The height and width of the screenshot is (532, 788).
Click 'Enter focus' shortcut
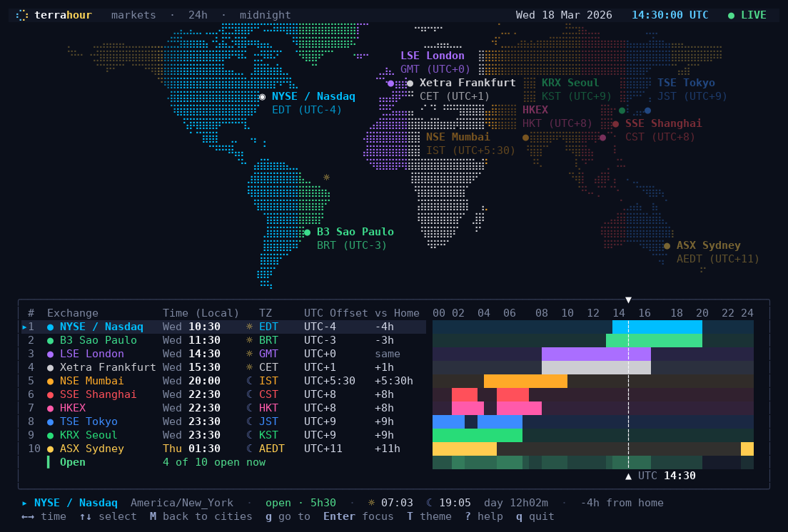click(358, 516)
